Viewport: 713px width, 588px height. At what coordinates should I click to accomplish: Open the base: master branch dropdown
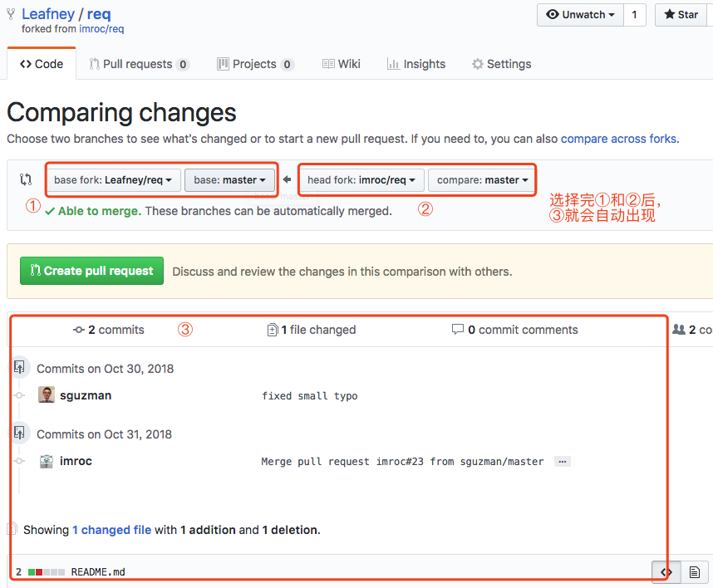pyautogui.click(x=229, y=179)
